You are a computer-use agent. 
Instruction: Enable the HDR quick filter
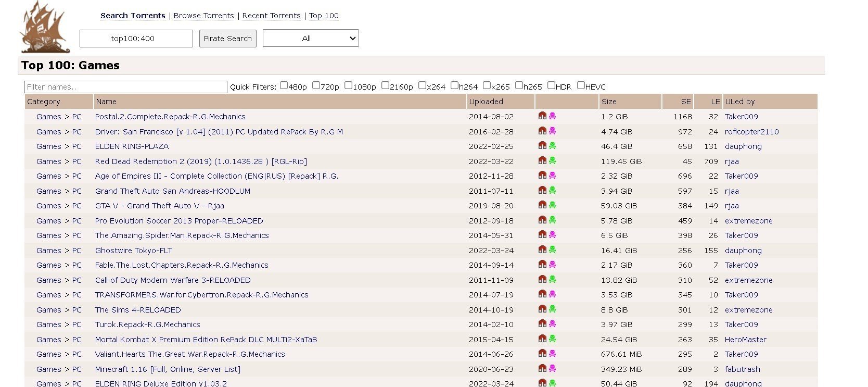point(551,85)
